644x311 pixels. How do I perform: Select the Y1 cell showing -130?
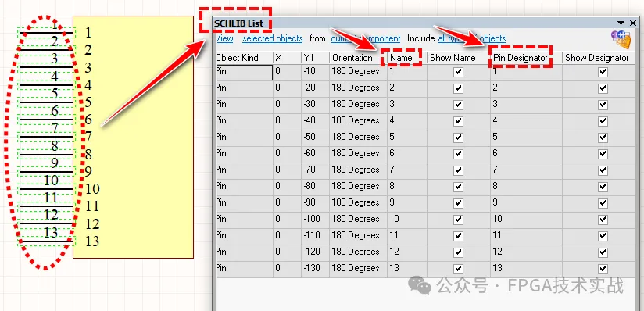point(315,269)
